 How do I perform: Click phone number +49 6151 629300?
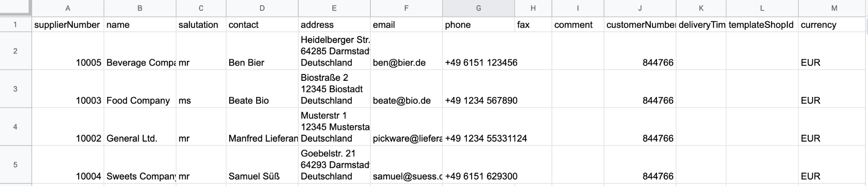481,176
